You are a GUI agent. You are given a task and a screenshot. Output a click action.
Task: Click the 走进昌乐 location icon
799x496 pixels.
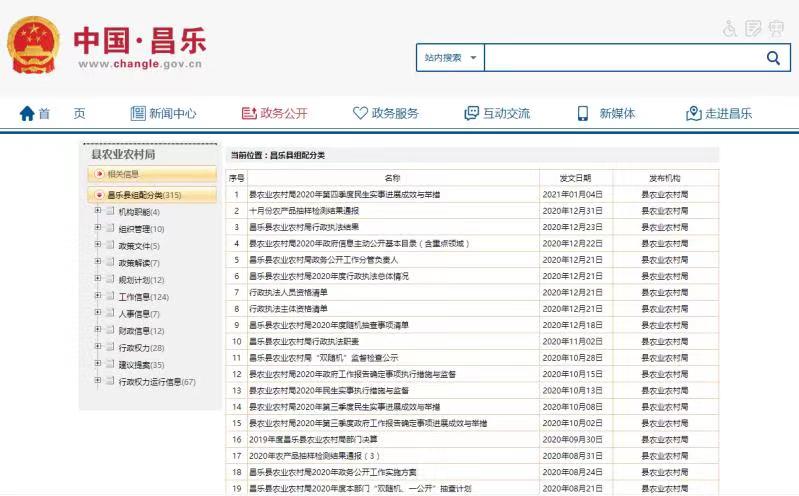(693, 114)
